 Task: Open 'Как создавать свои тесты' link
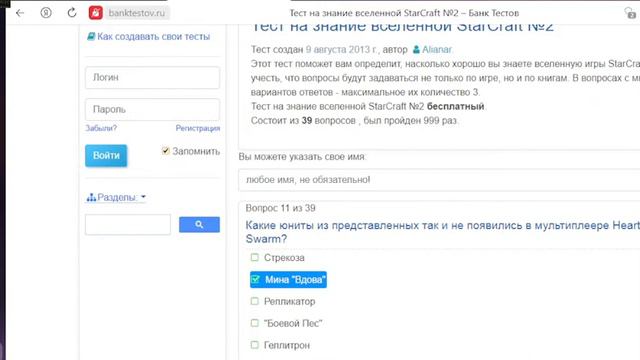click(153, 36)
